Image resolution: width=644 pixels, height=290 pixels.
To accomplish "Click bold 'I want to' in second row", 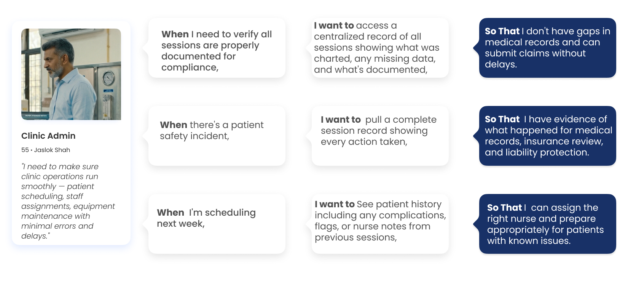I will (x=341, y=120).
